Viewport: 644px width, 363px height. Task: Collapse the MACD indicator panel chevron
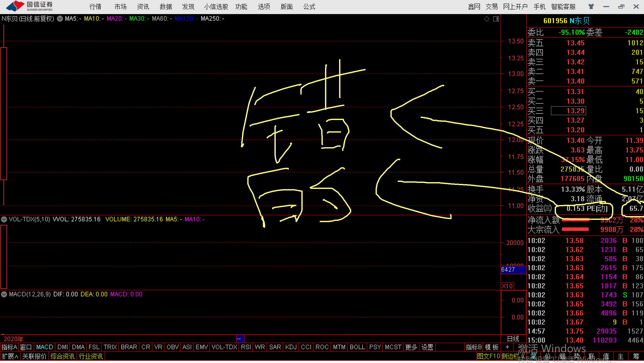click(x=4, y=294)
